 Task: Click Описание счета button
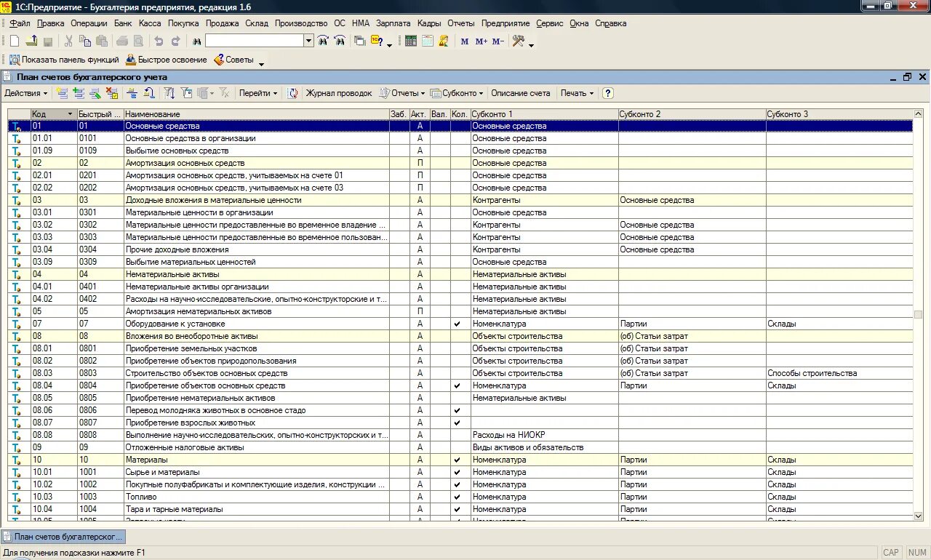pyautogui.click(x=521, y=93)
